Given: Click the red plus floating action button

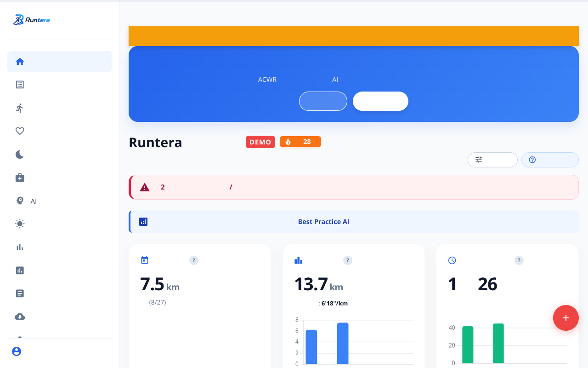Looking at the screenshot, I should [x=566, y=318].
